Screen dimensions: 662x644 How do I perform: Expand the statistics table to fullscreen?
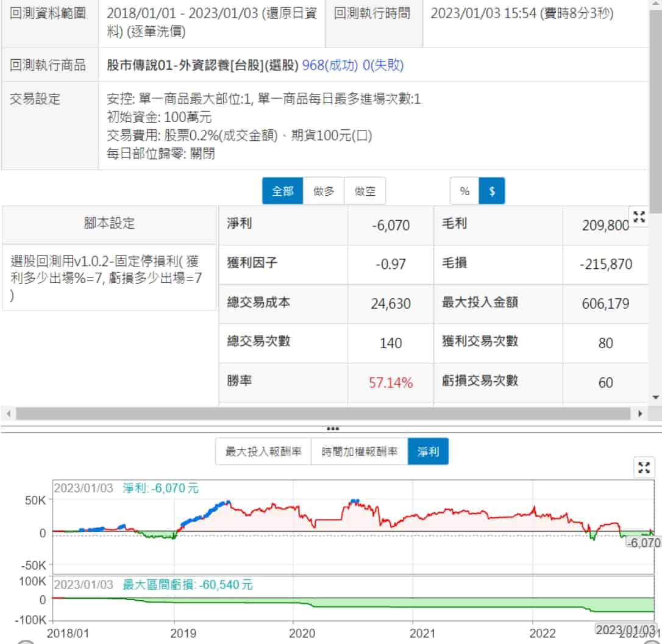[x=639, y=216]
